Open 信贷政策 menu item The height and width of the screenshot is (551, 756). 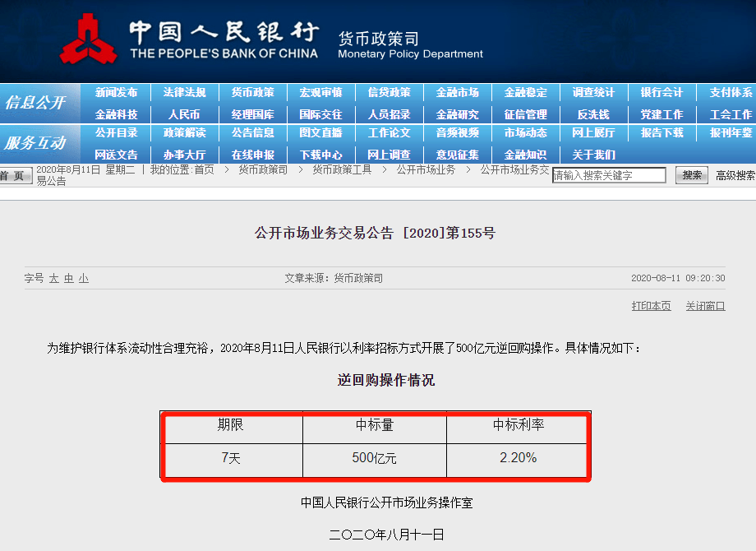point(389,92)
